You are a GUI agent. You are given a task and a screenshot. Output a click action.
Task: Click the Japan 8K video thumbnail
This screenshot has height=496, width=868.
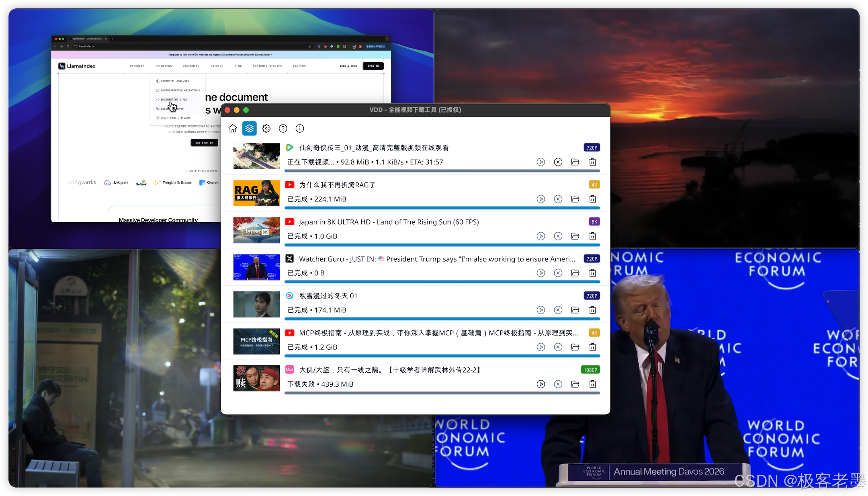[257, 230]
